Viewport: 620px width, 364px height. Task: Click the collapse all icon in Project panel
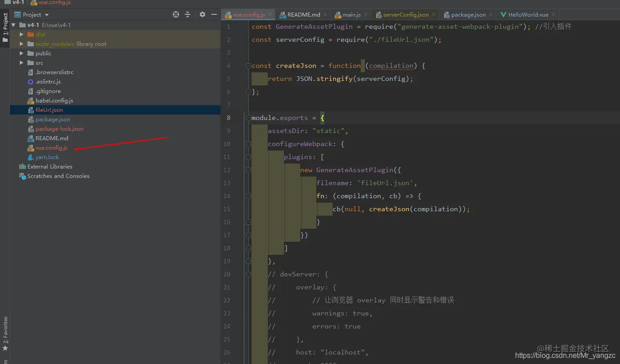[x=188, y=14]
